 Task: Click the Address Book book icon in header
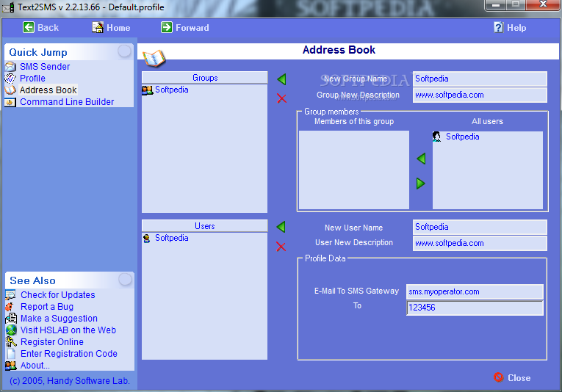coord(154,58)
